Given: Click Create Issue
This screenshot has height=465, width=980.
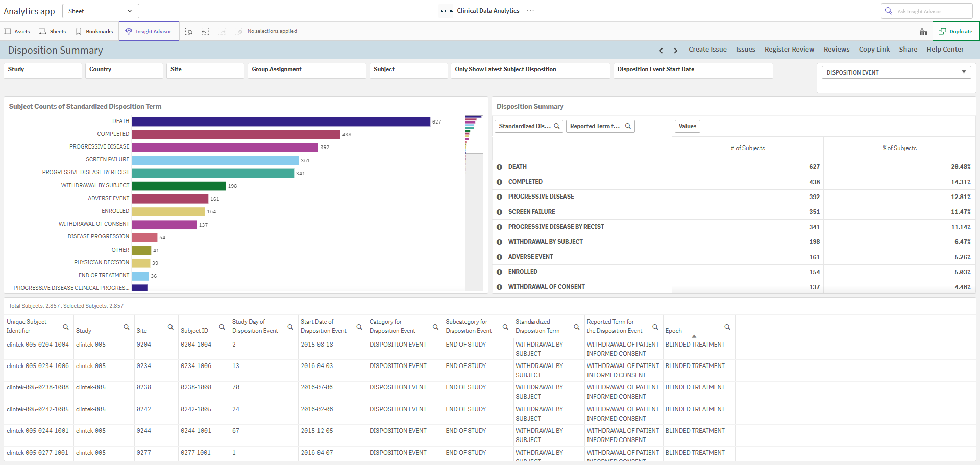Looking at the screenshot, I should tap(707, 50).
